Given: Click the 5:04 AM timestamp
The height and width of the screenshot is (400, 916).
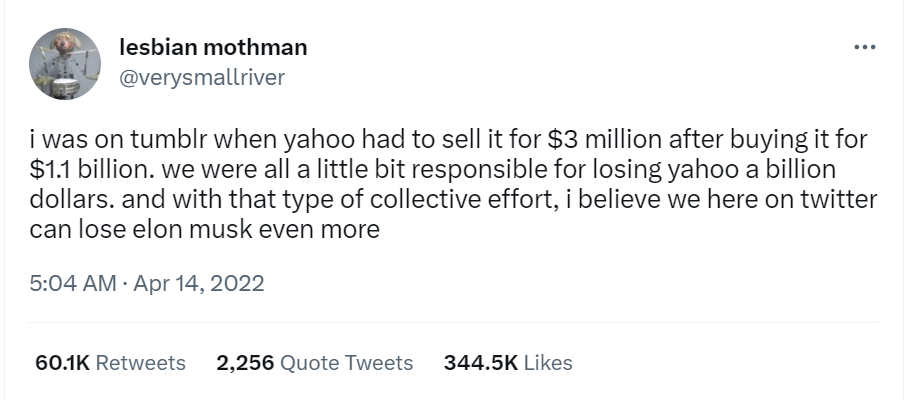Looking at the screenshot, I should pos(74,283).
